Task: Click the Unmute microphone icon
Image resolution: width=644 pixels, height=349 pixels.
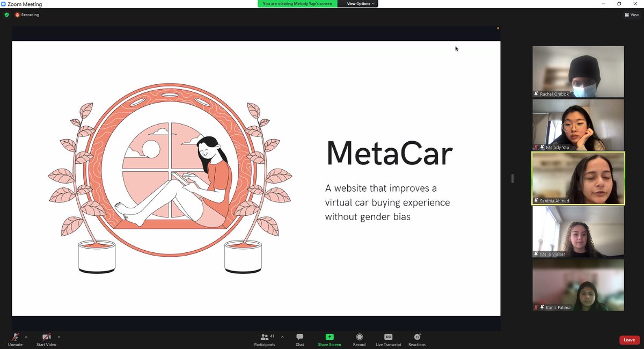Action: coord(15,337)
